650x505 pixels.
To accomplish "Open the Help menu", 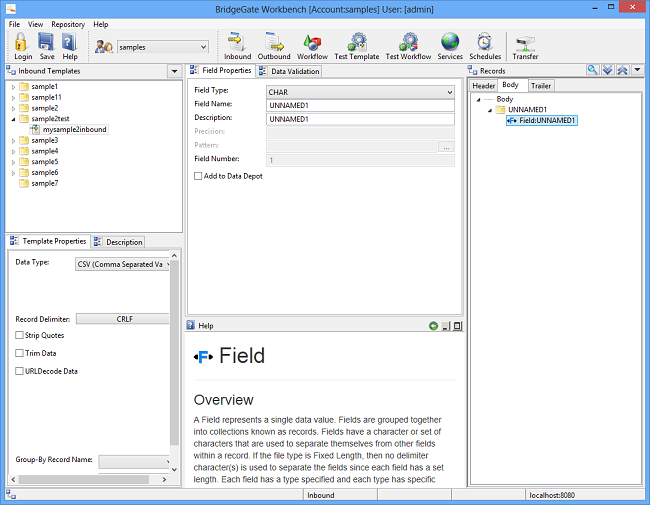I will point(101,24).
